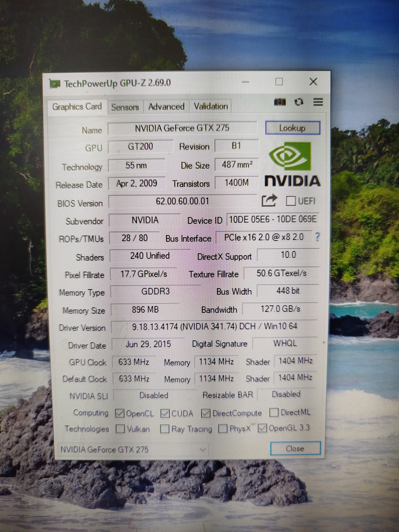Click the Name field showing GeForce GTX 275

point(182,128)
